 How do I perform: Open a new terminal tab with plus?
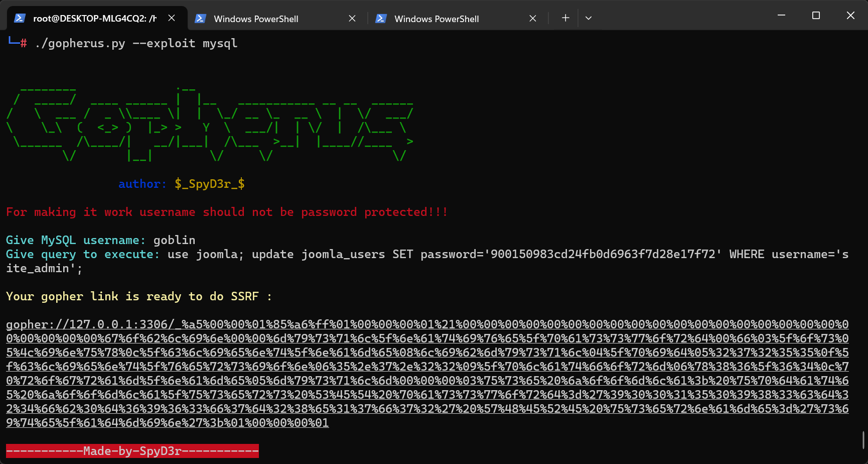click(565, 18)
